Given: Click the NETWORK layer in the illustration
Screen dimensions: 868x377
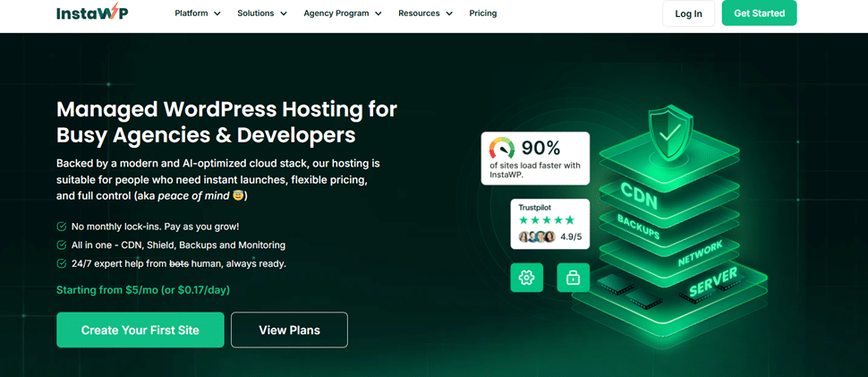Looking at the screenshot, I should coord(700,254).
